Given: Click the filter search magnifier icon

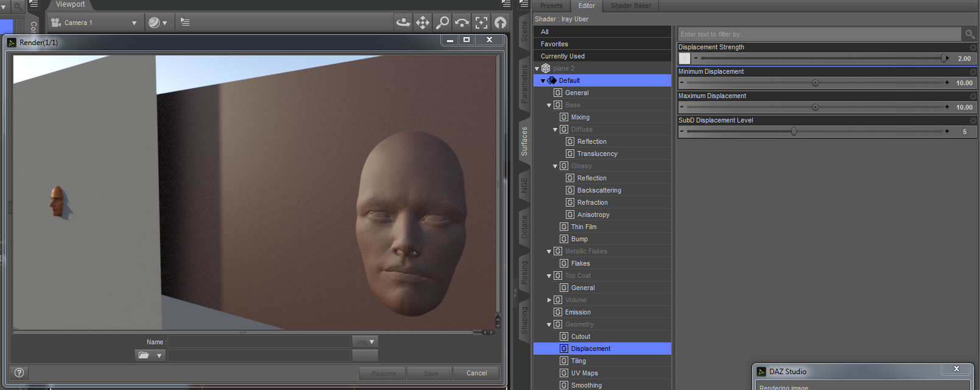Looking at the screenshot, I should pyautogui.click(x=970, y=34).
